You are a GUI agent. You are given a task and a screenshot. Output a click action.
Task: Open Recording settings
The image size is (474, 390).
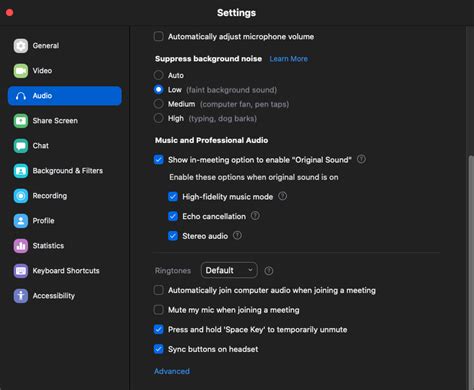[x=65, y=196]
